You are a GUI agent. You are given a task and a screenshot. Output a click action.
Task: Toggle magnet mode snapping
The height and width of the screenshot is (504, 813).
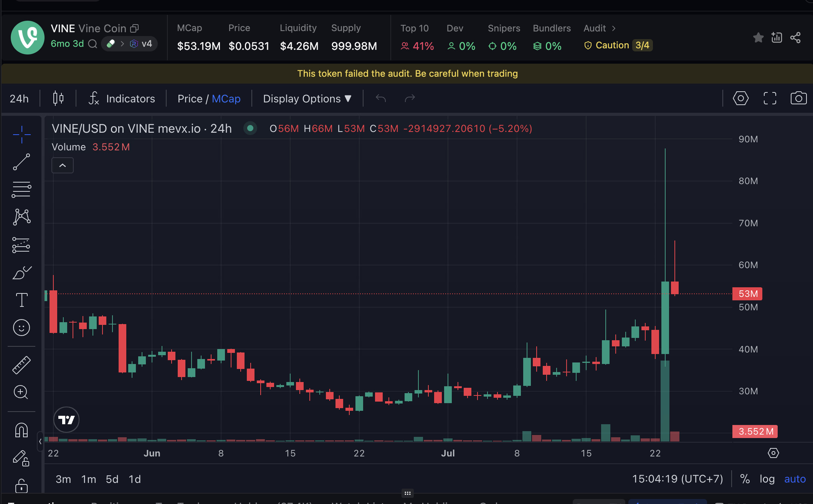[x=21, y=430]
